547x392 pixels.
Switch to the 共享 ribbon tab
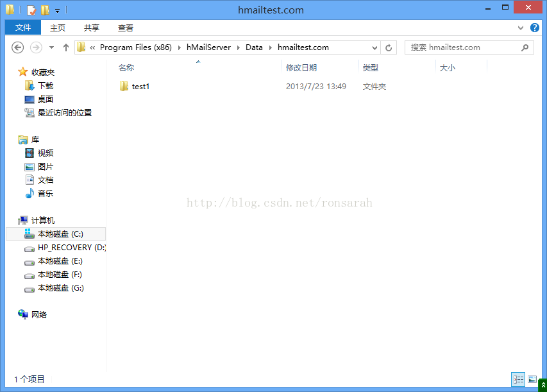click(92, 28)
